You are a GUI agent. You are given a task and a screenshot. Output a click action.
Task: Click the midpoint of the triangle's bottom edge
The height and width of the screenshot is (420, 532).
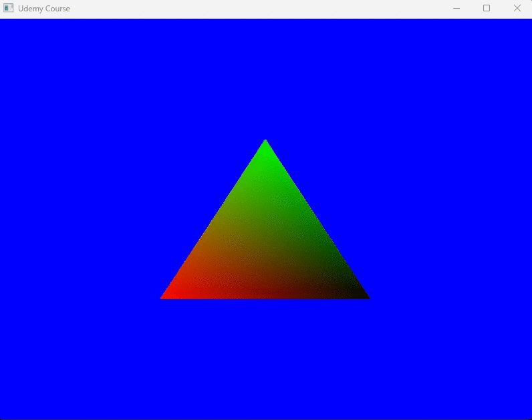click(x=265, y=296)
